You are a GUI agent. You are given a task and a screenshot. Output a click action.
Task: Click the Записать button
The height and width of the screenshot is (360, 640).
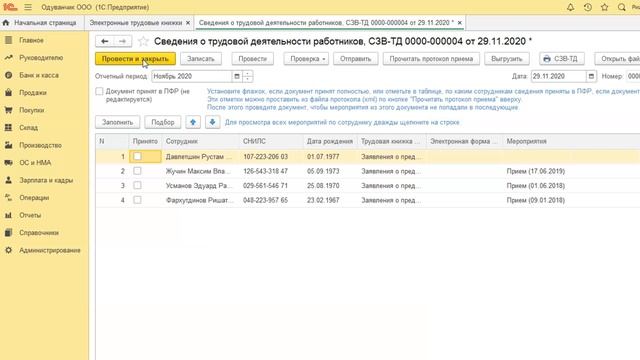200,59
